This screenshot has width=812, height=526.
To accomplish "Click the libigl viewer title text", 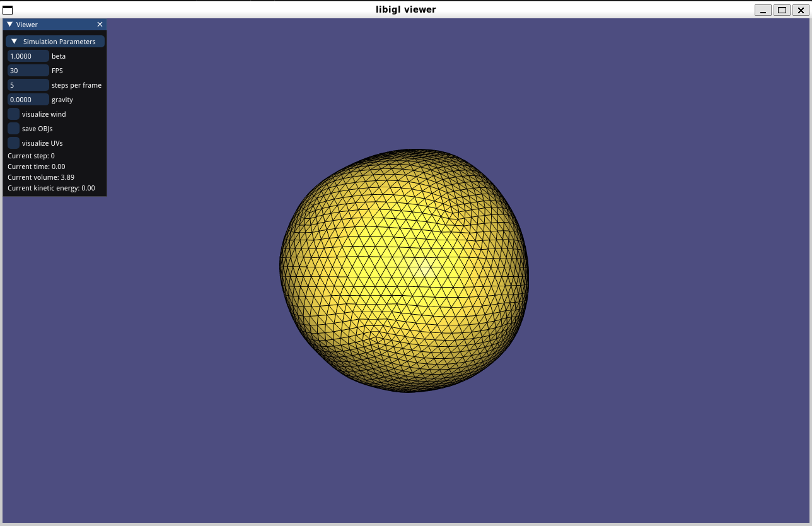I will [x=405, y=9].
